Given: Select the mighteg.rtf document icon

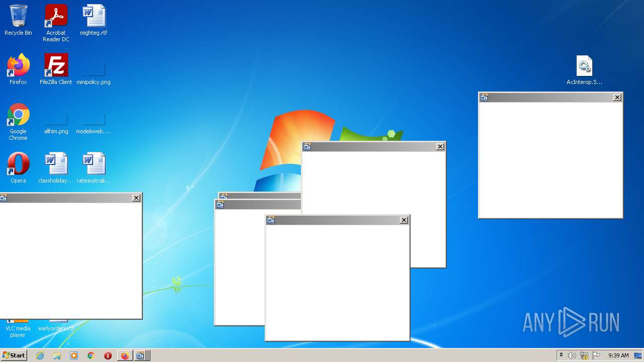Looking at the screenshot, I should 94,20.
